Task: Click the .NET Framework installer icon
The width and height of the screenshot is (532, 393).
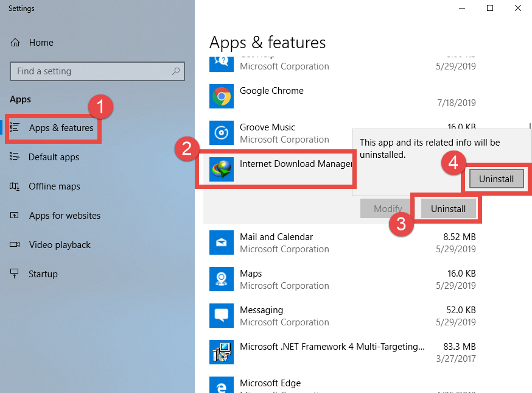Action: point(221,352)
